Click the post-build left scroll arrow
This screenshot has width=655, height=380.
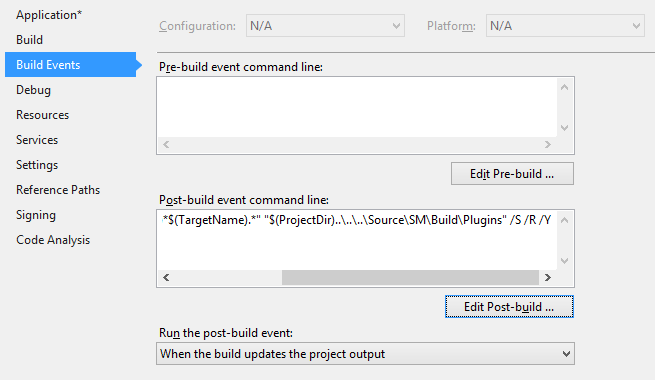coord(166,278)
